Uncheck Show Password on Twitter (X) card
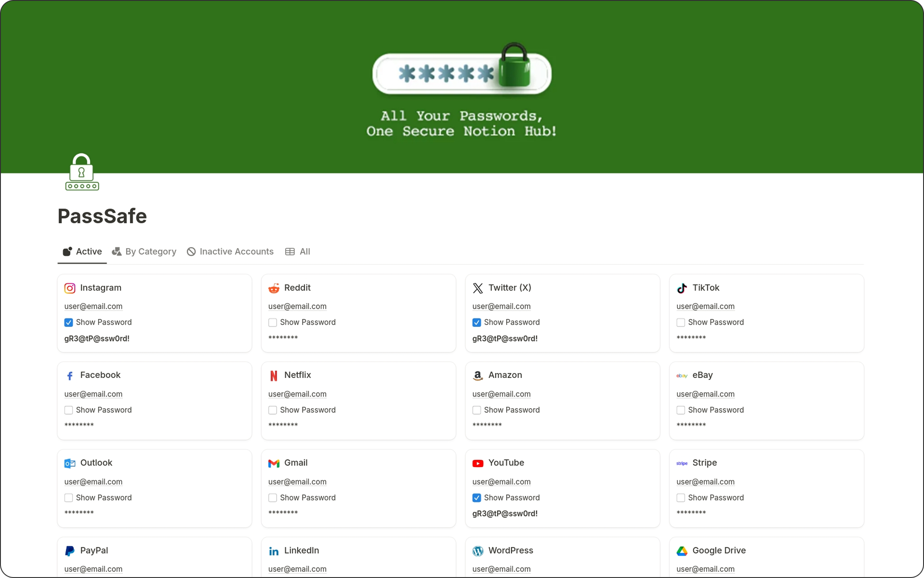Viewport: 924px width, 578px height. pyautogui.click(x=476, y=322)
